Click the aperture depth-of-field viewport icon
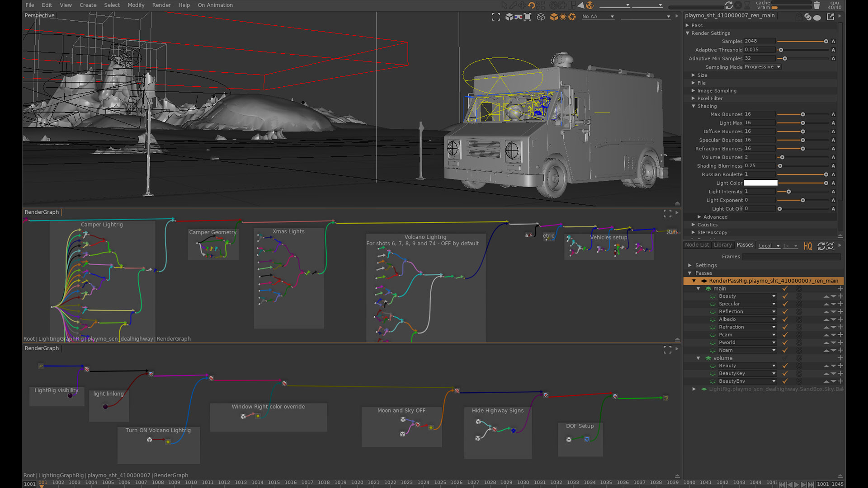The width and height of the screenshot is (868, 488). 572,17
